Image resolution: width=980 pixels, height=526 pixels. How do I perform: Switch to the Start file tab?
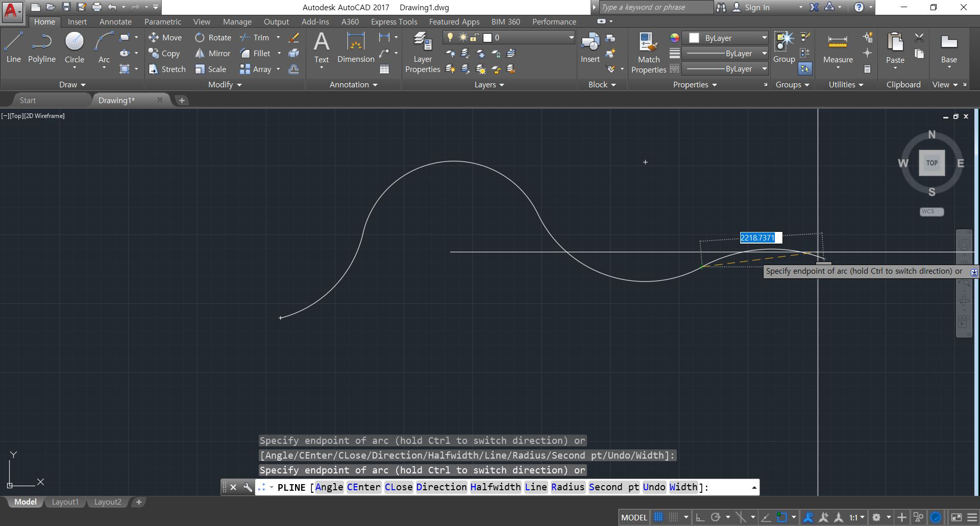point(28,100)
